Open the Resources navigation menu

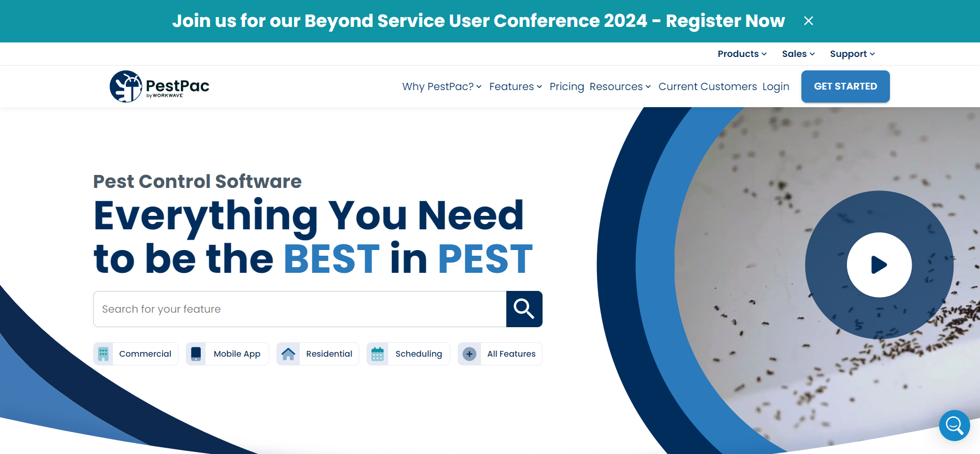[620, 86]
